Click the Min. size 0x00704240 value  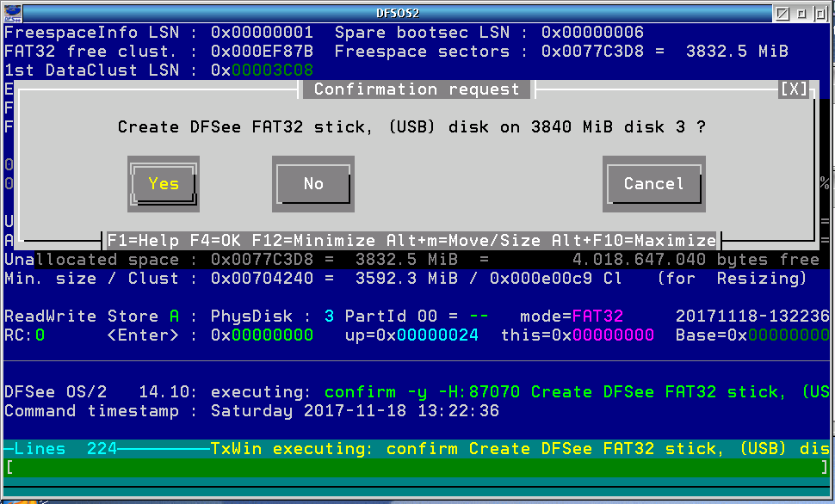[x=262, y=279]
